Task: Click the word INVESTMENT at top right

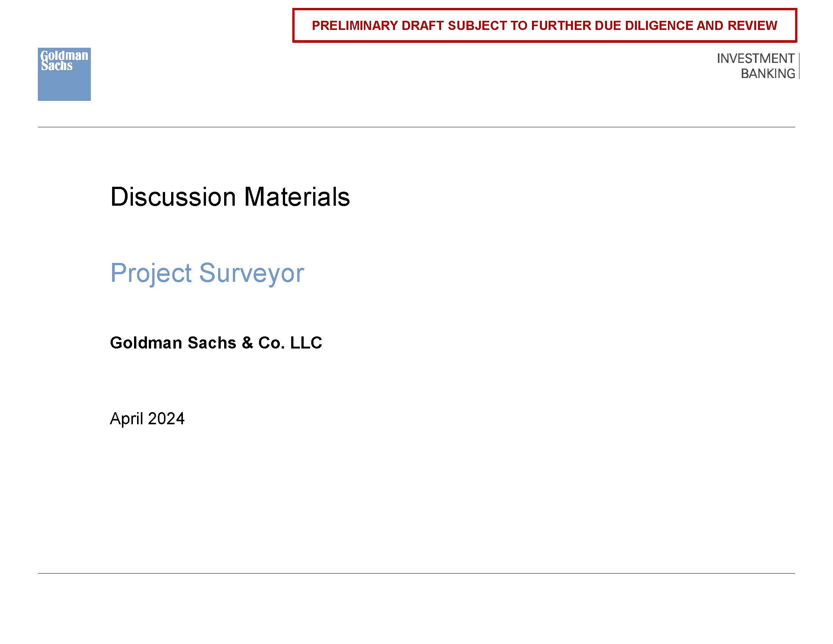Action: 755,58
